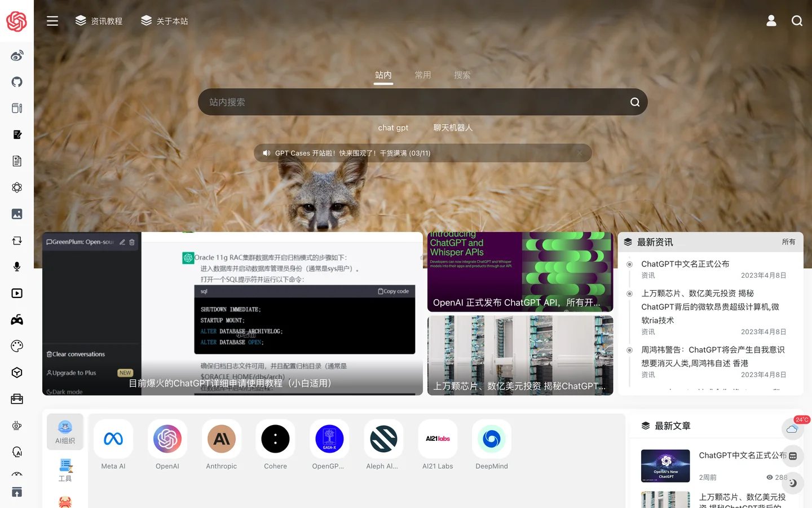Open the user account icon in the header
This screenshot has height=508, width=812.
(x=771, y=21)
